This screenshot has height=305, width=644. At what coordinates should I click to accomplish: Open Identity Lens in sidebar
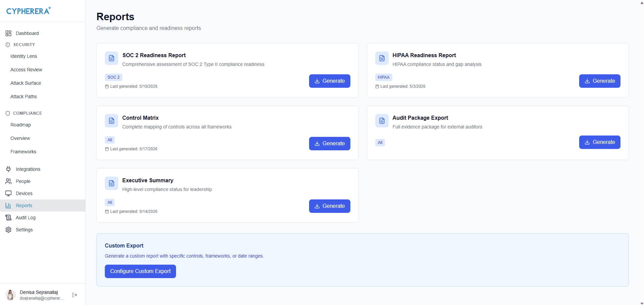24,56
